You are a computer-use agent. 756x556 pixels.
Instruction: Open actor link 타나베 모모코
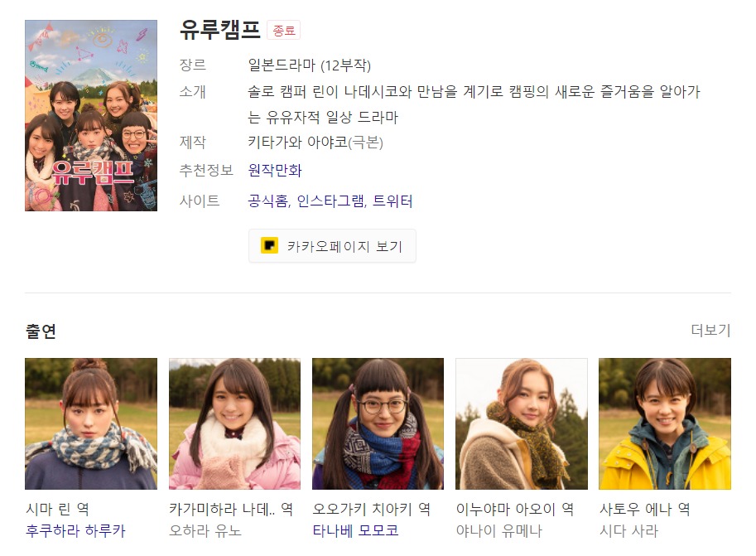tap(356, 531)
